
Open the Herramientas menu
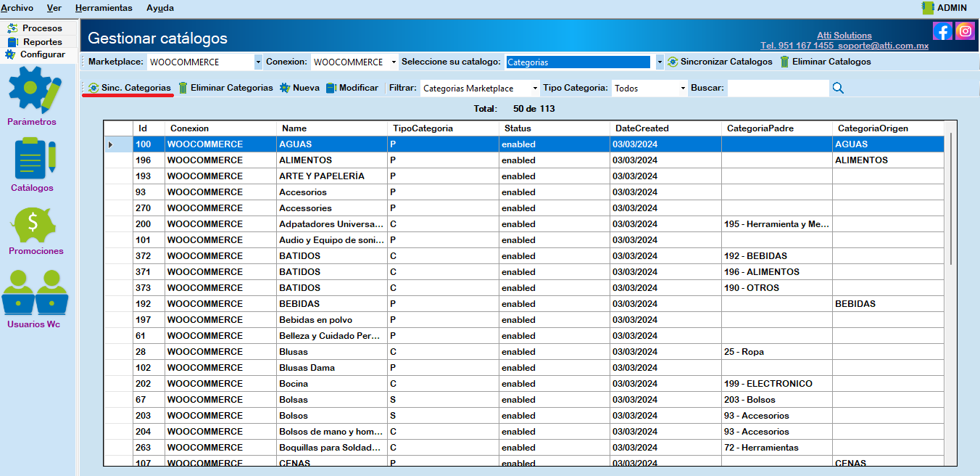(x=104, y=8)
